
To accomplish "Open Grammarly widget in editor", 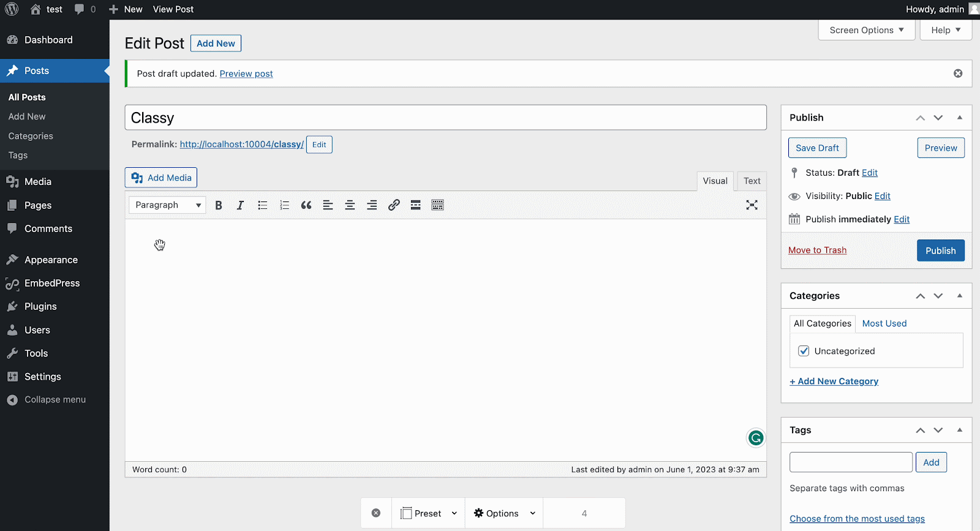I will [756, 438].
